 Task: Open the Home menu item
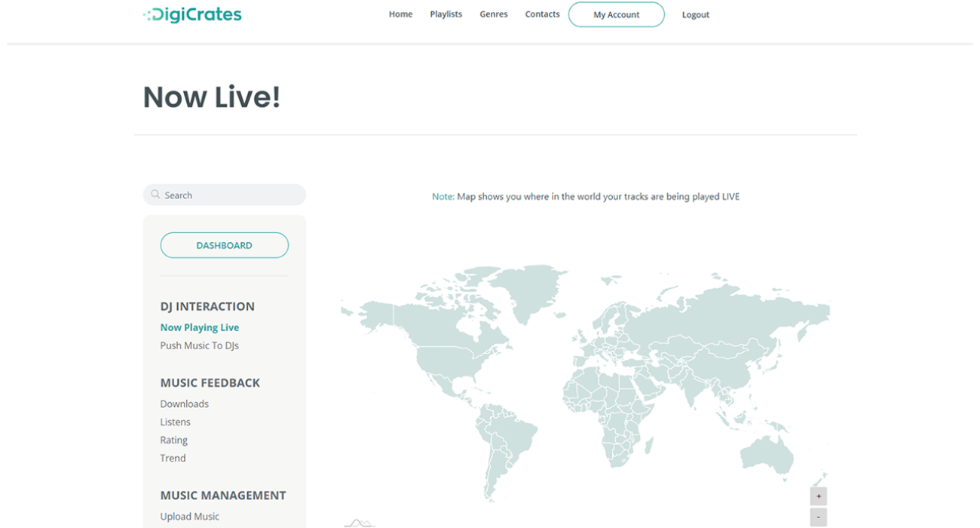pos(400,14)
